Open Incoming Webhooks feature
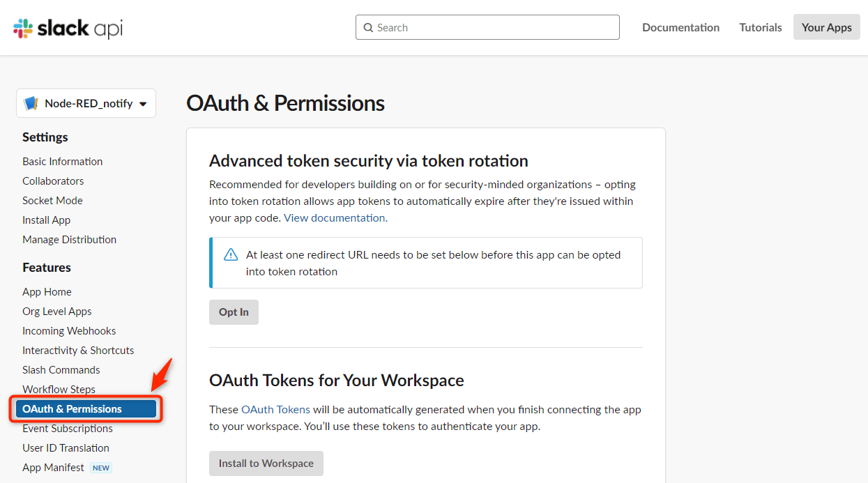The height and width of the screenshot is (483, 868). click(69, 330)
